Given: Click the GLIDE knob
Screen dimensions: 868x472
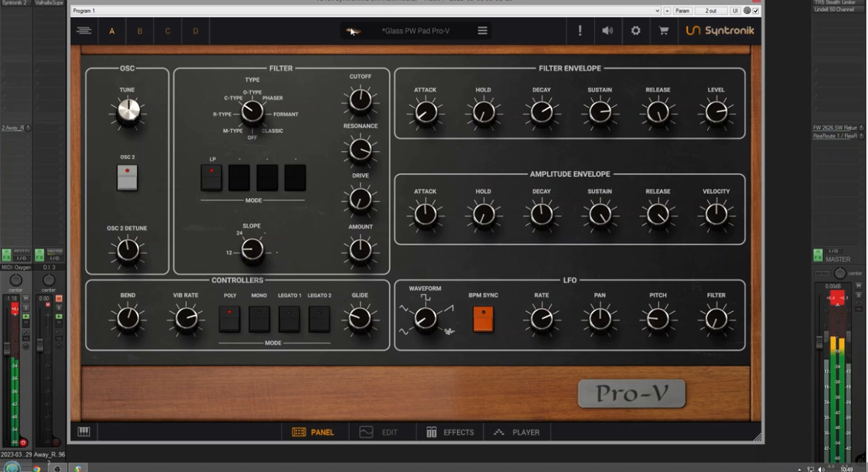Looking at the screenshot, I should click(361, 318).
